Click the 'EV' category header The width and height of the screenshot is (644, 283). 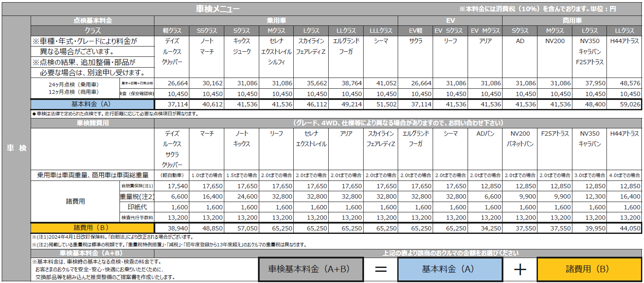(x=450, y=20)
